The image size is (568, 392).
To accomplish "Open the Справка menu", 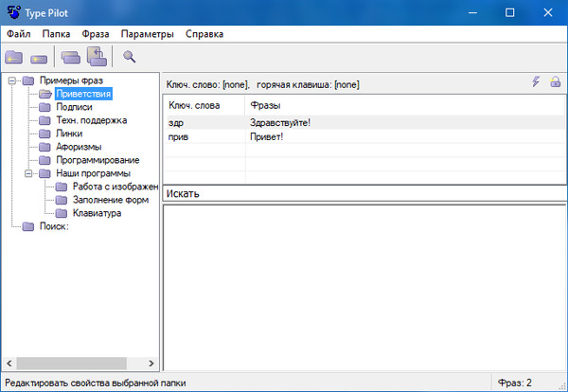I will [204, 34].
